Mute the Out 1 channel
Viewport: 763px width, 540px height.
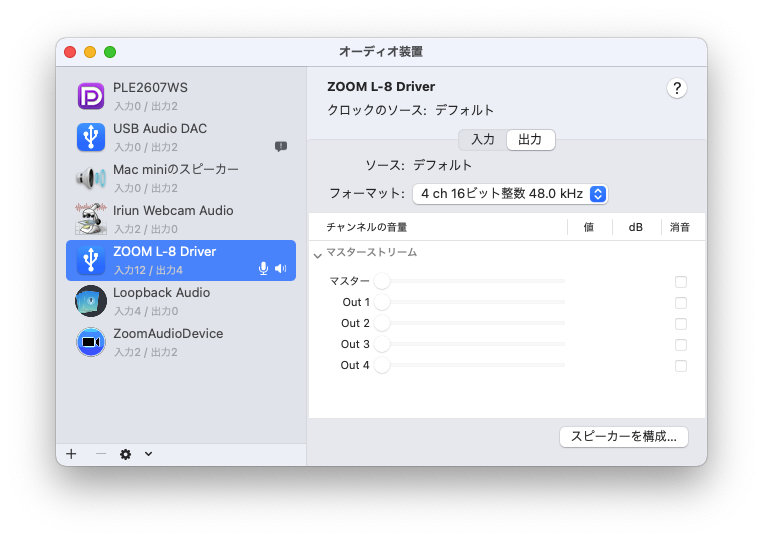point(681,303)
